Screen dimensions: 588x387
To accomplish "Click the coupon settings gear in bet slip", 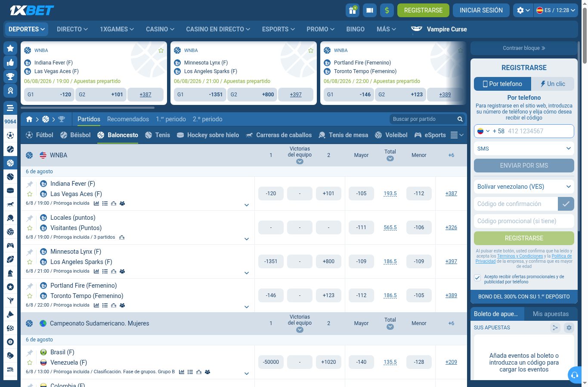I will coord(569,328).
